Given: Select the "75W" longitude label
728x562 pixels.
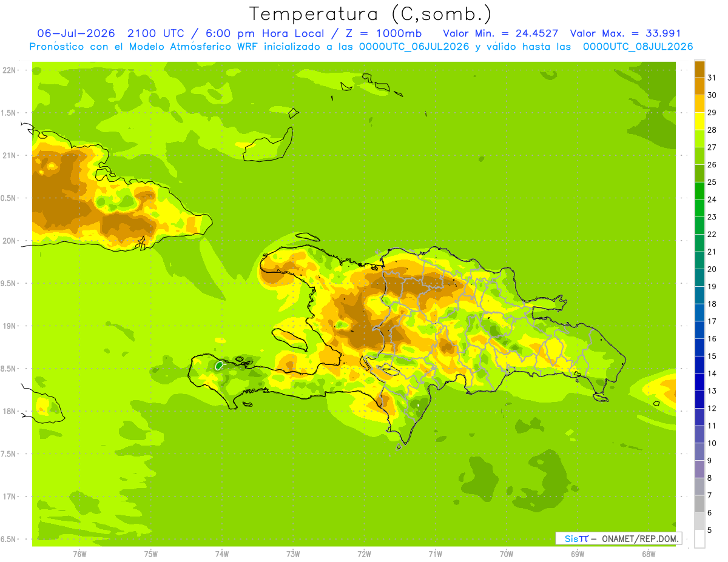Looking at the screenshot, I should coord(151,554).
